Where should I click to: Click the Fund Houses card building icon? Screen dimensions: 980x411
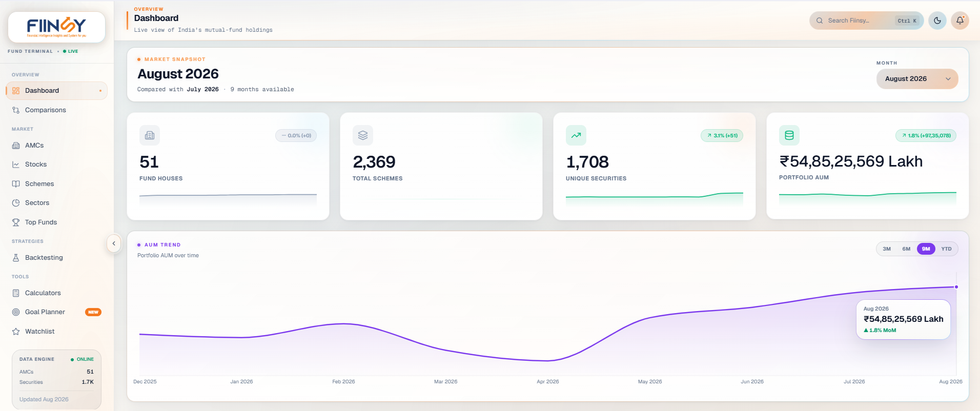point(150,135)
